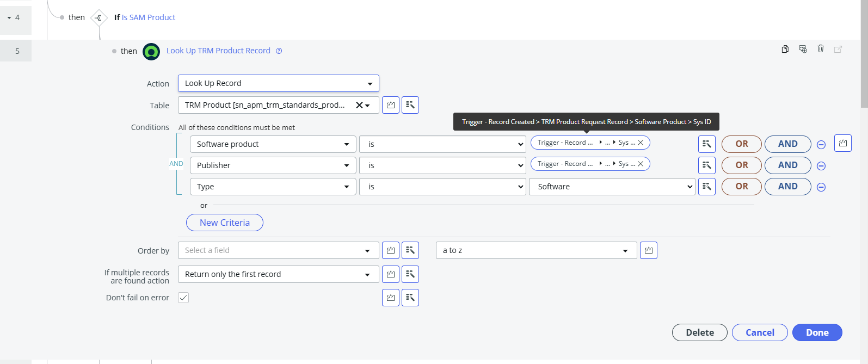The image size is (868, 364).
Task: Click the trash icon for step 5
Action: point(821,49)
